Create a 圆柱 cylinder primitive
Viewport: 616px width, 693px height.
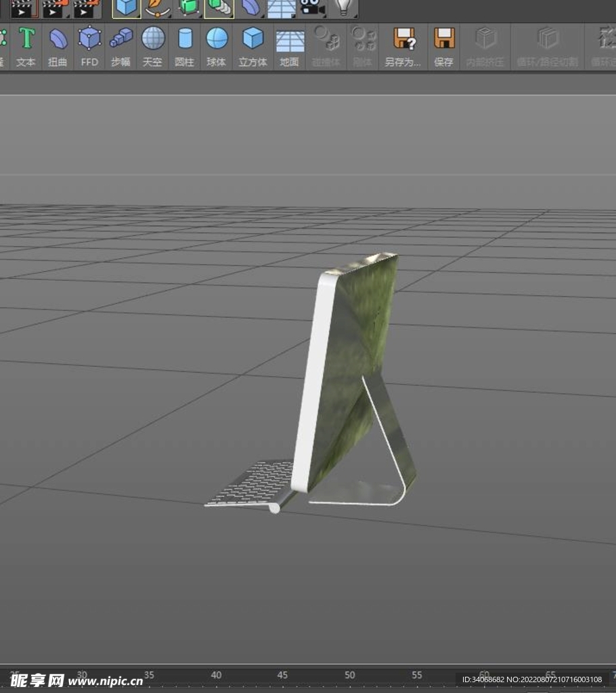tap(184, 45)
